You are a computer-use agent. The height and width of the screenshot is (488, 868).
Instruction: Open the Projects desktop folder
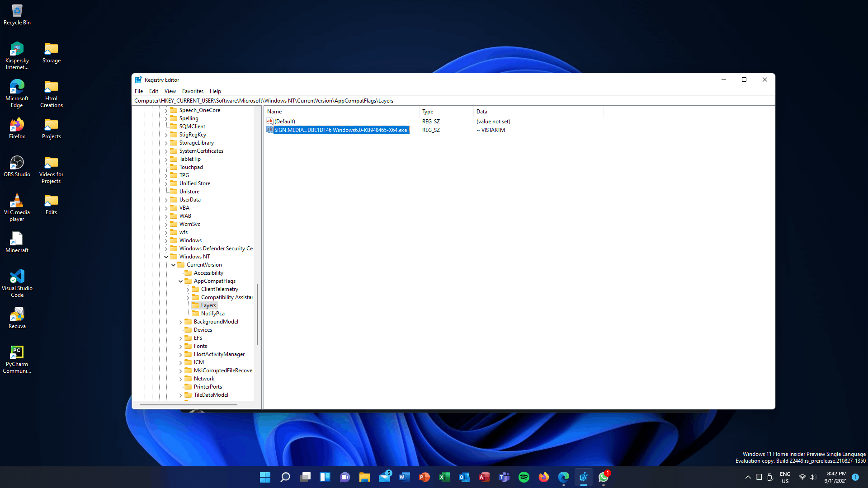click(x=51, y=128)
